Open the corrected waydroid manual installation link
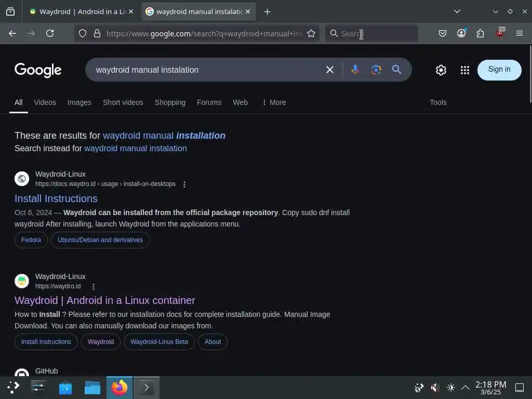Screen dimensions: 532x399 click(164, 136)
